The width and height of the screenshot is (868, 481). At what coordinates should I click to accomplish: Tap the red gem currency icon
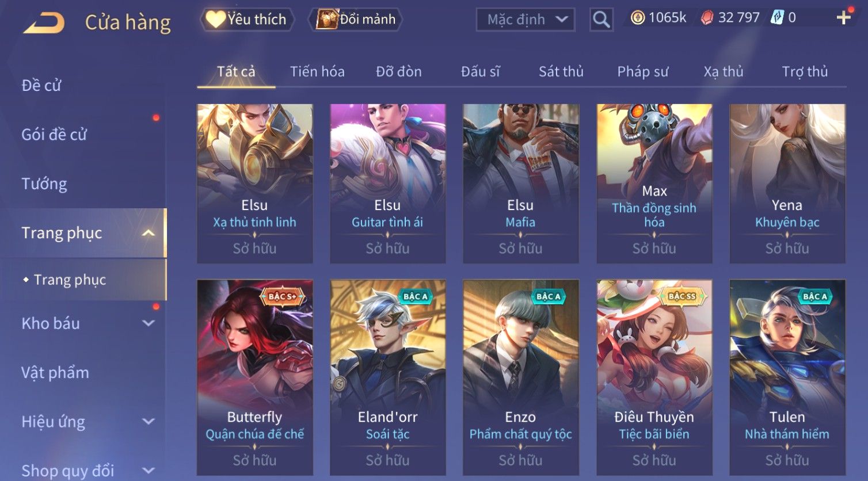click(x=706, y=18)
